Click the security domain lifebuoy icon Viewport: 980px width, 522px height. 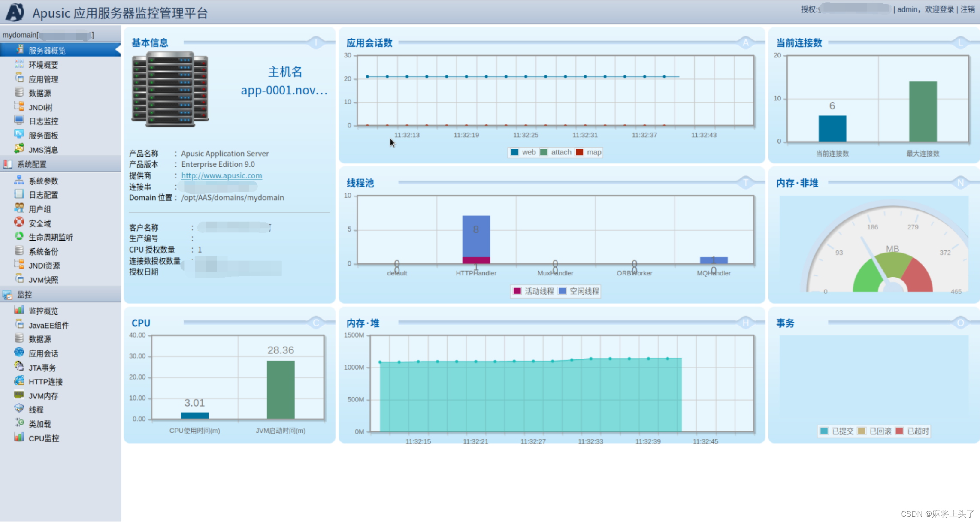click(19, 222)
